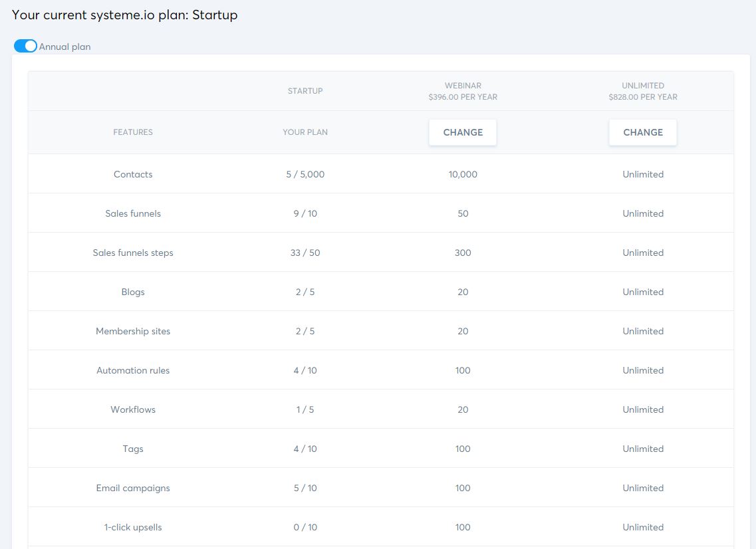The image size is (756, 549).
Task: Click CHANGE under the Webinar plan
Action: pos(463,132)
